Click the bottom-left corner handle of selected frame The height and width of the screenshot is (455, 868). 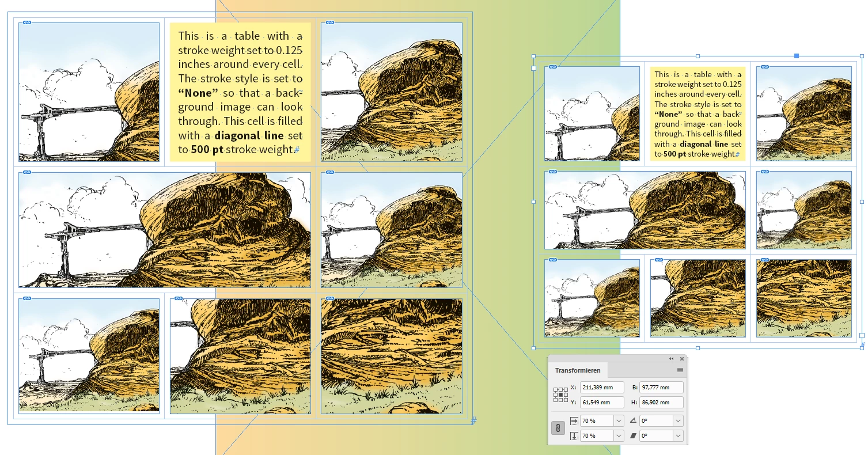[x=534, y=348]
